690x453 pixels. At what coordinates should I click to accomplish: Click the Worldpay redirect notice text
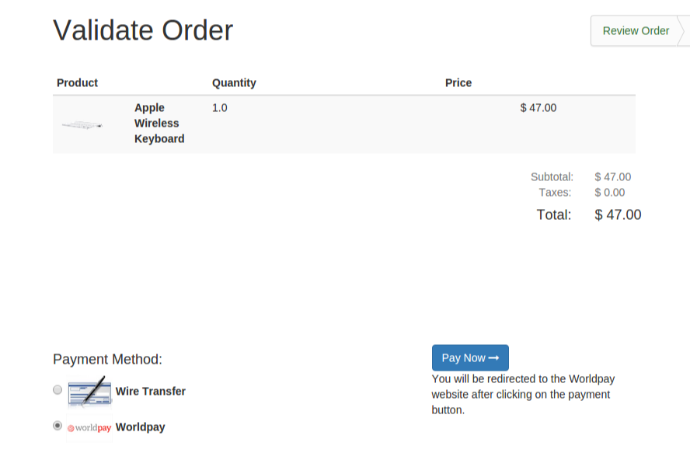coord(523,394)
